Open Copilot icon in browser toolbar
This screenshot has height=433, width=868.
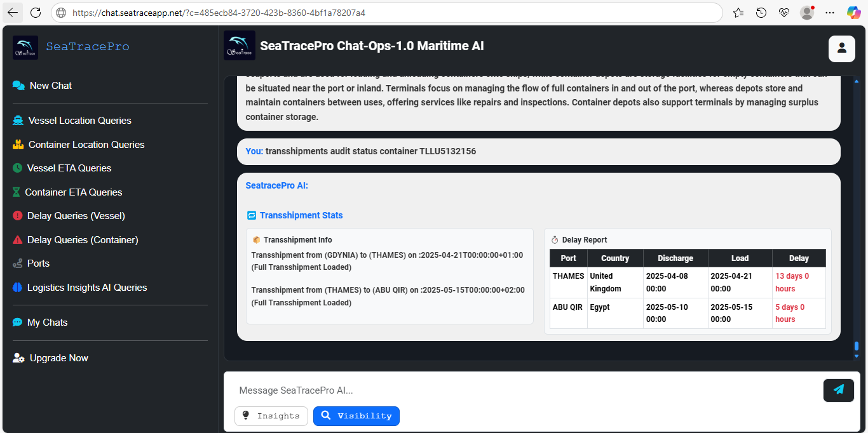point(854,13)
